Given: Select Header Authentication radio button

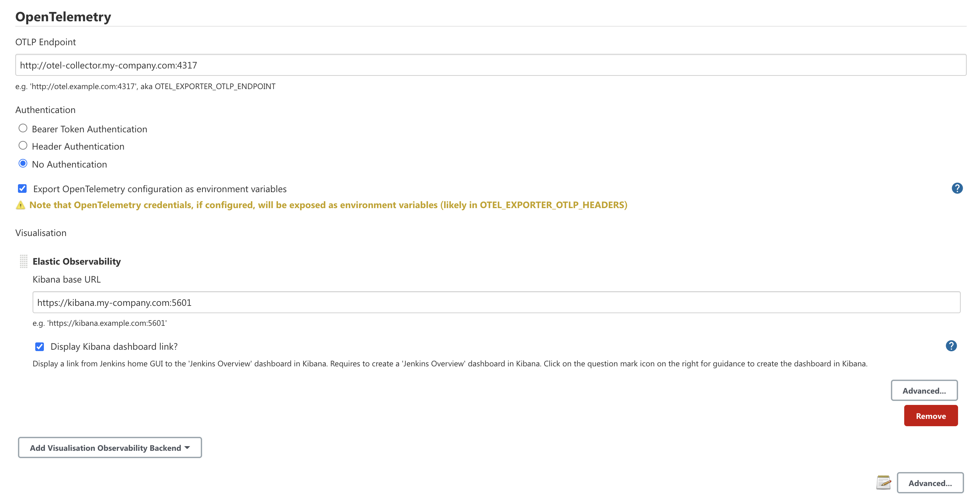Looking at the screenshot, I should [x=23, y=146].
